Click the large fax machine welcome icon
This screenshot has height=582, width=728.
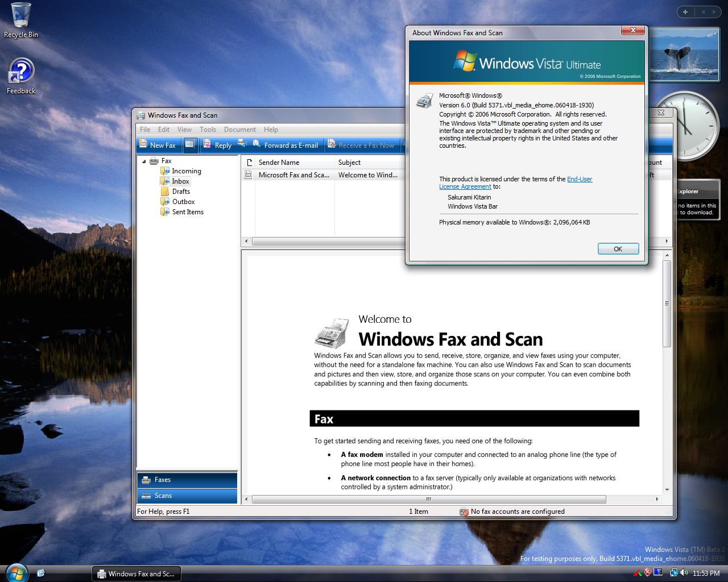coord(332,333)
